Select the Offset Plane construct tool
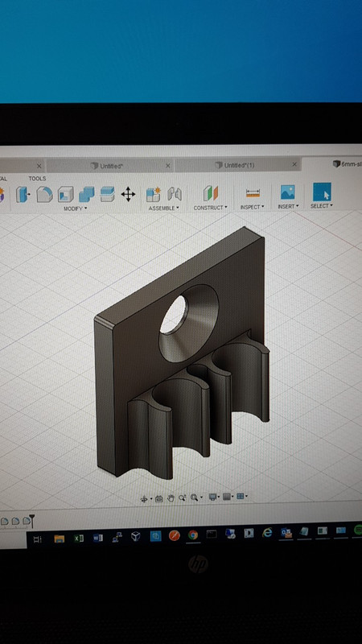 click(211, 193)
